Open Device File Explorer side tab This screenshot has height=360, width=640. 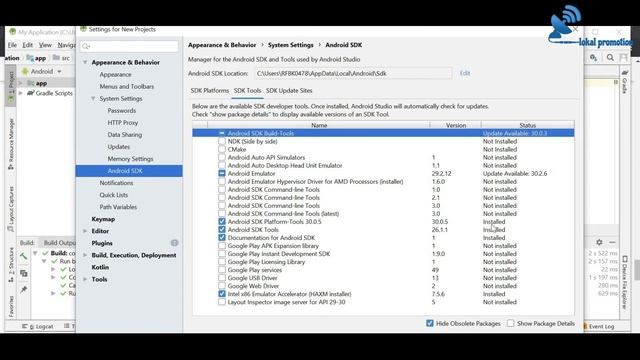point(624,282)
